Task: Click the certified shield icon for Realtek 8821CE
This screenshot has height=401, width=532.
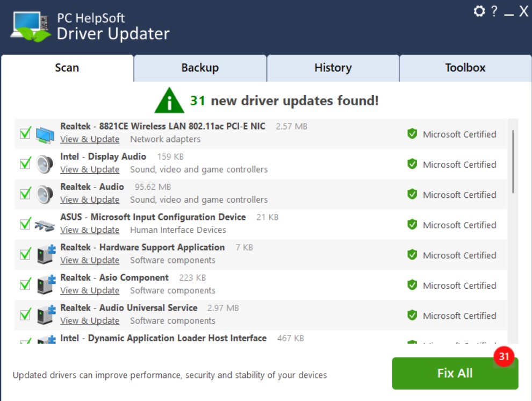Action: tap(412, 134)
